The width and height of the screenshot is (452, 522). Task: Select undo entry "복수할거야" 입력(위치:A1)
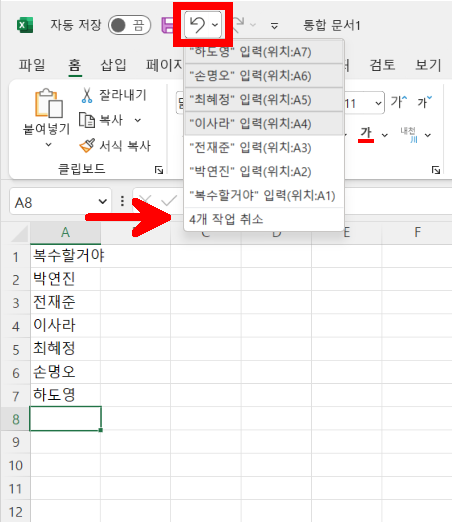tap(264, 196)
